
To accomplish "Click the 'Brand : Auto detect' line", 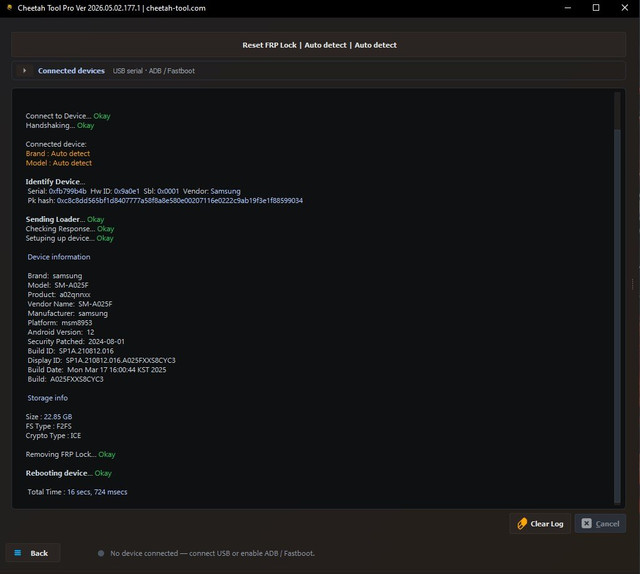I will pos(58,154).
